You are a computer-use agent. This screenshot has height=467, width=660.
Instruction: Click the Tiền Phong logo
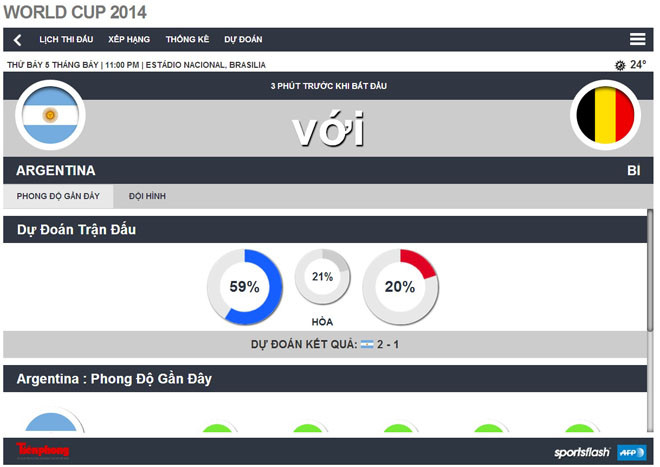pos(43,451)
